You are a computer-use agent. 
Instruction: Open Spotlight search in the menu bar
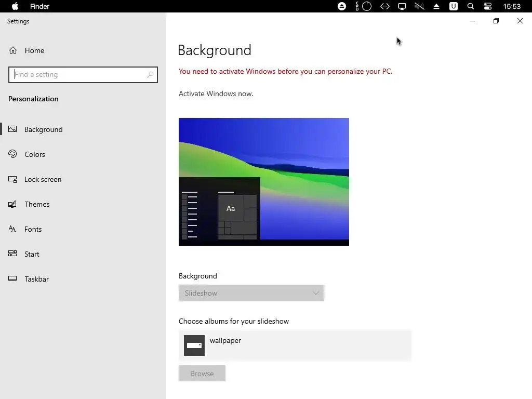click(470, 6)
